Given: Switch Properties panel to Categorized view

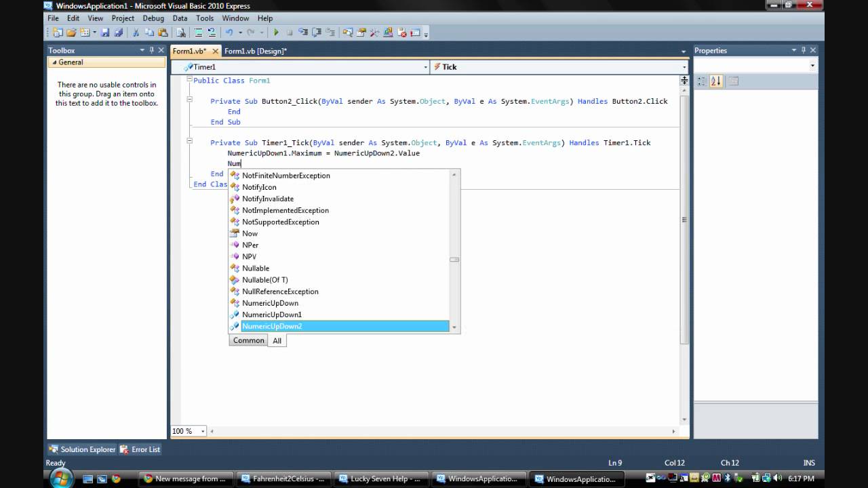Looking at the screenshot, I should 702,81.
